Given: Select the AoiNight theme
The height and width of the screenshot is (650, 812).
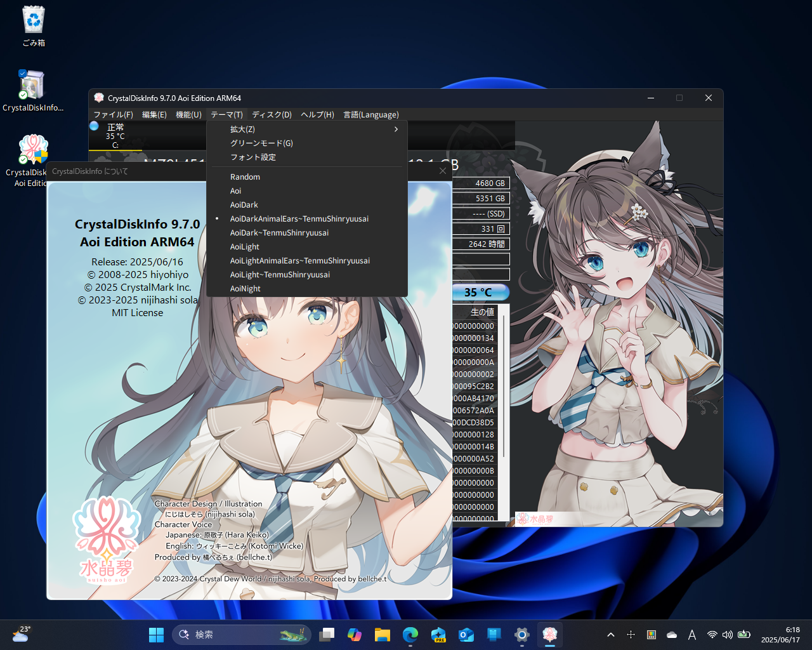Looking at the screenshot, I should tap(246, 288).
